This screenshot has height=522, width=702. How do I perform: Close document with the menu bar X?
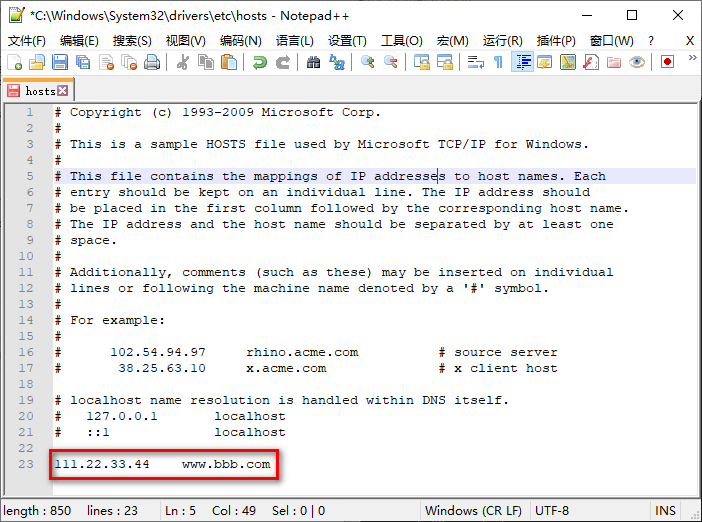point(690,41)
